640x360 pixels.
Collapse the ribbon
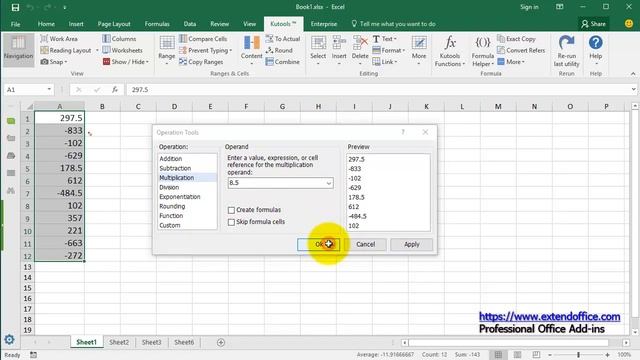coord(633,73)
